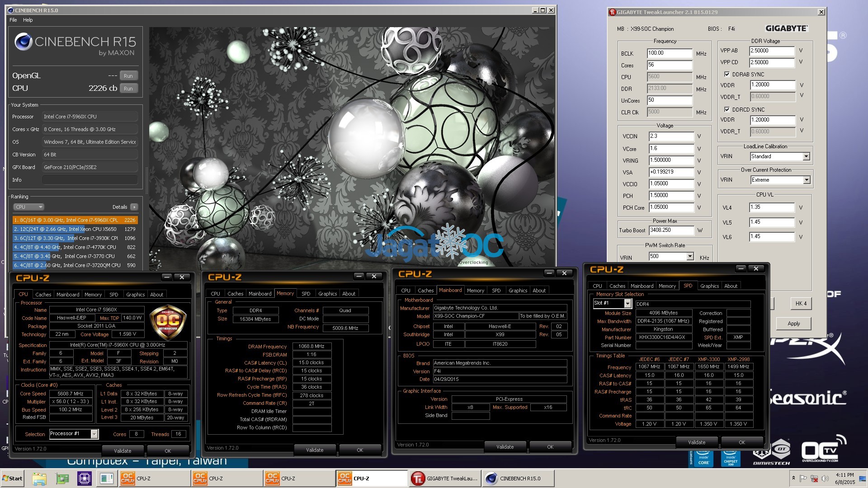
Task: Open the Cinebench File menu
Action: coord(13,20)
